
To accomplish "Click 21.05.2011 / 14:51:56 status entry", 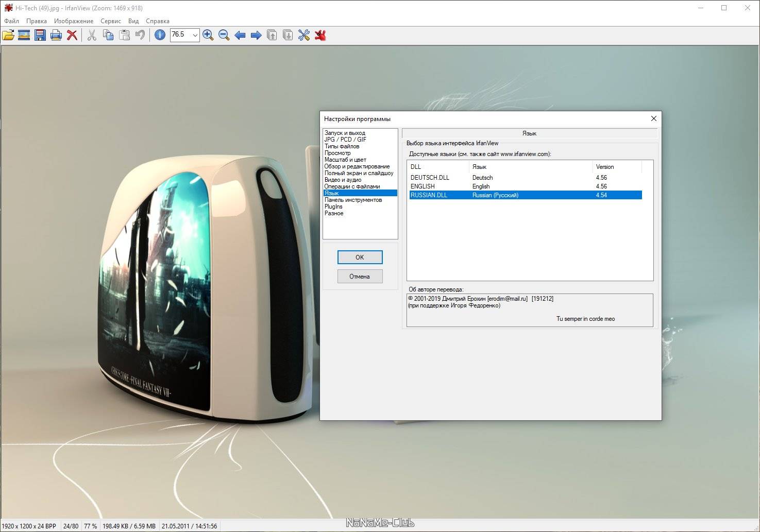I will pyautogui.click(x=190, y=526).
